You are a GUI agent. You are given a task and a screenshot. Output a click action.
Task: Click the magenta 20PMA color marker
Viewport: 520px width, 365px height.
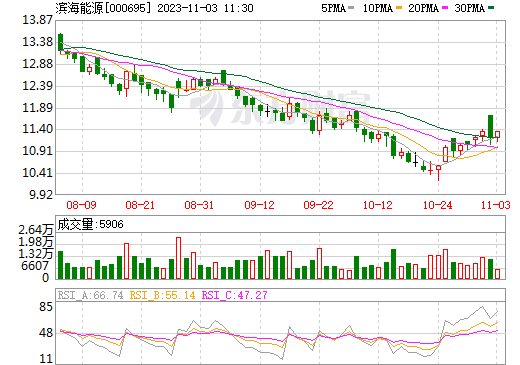(445, 8)
